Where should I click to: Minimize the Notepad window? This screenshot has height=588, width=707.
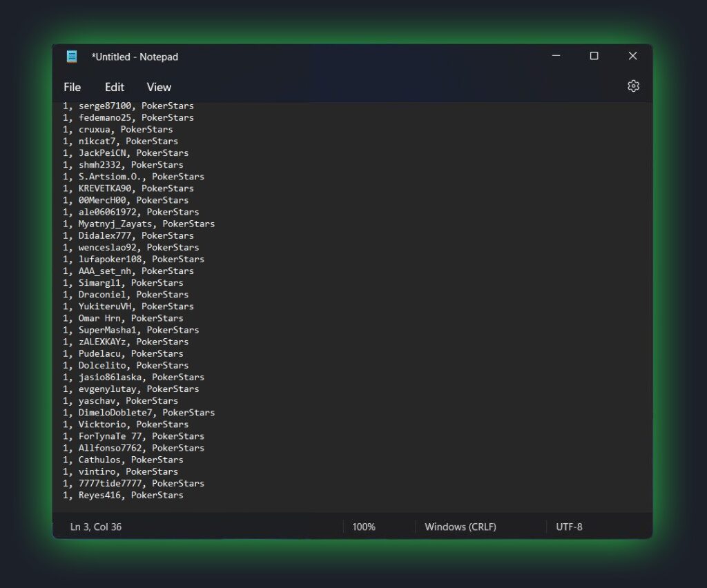tap(555, 57)
